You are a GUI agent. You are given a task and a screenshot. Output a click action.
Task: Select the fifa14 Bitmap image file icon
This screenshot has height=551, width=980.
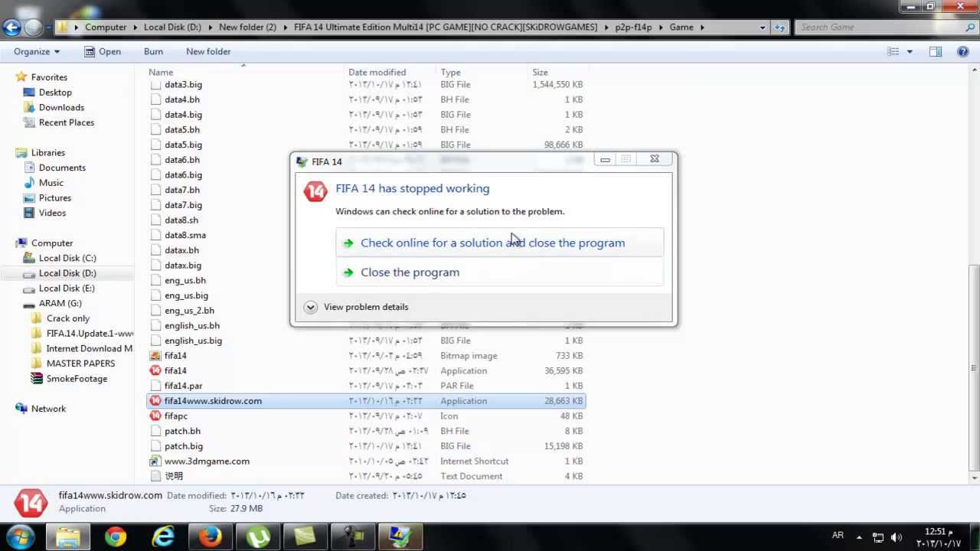point(156,356)
